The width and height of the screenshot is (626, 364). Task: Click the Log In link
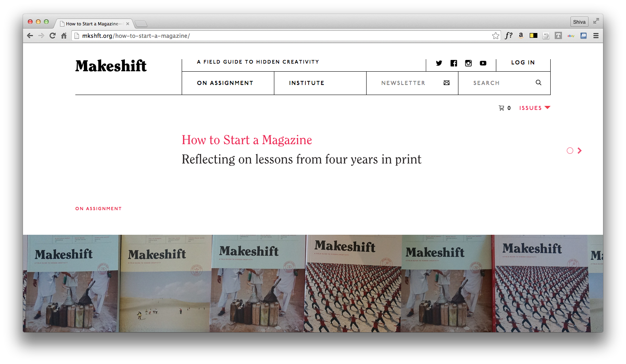pyautogui.click(x=523, y=62)
